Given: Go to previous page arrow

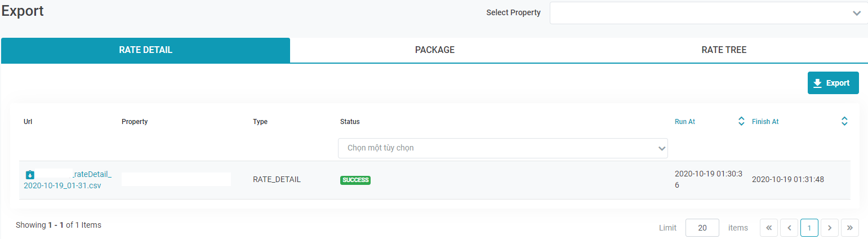Looking at the screenshot, I should tap(789, 228).
